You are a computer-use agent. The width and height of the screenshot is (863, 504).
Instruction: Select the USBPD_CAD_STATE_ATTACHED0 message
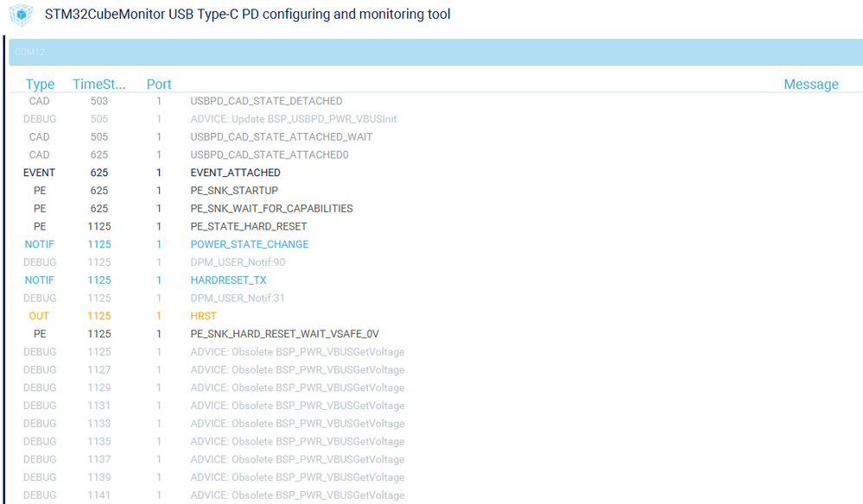click(x=270, y=155)
